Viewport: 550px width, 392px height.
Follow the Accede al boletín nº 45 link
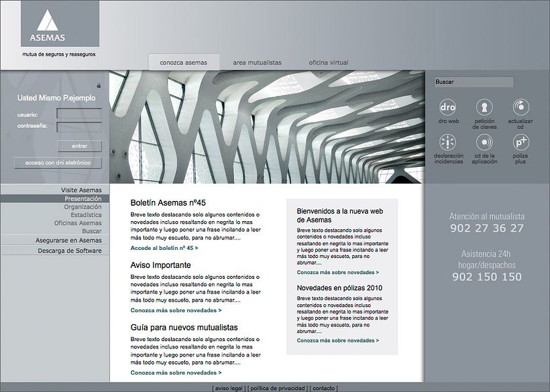coord(164,248)
